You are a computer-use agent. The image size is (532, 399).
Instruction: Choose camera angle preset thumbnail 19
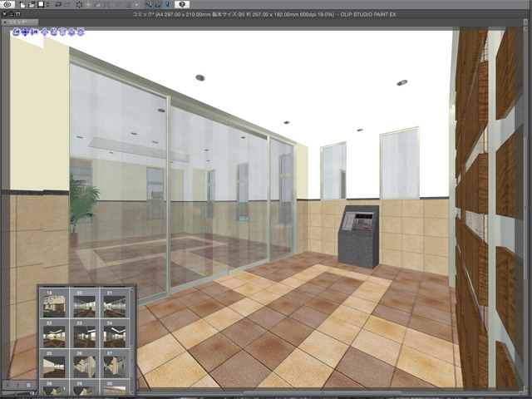point(54,303)
